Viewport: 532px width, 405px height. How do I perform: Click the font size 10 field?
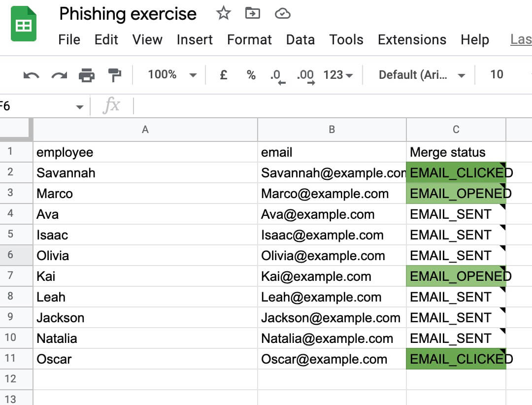[x=497, y=74]
